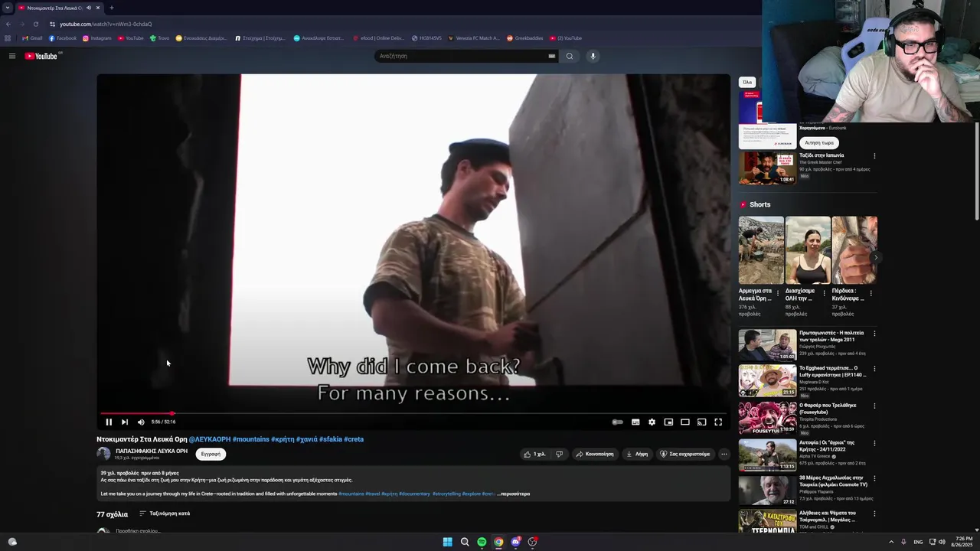The width and height of the screenshot is (980, 551).
Task: Show next Shorts with the arrow
Action: click(x=875, y=257)
